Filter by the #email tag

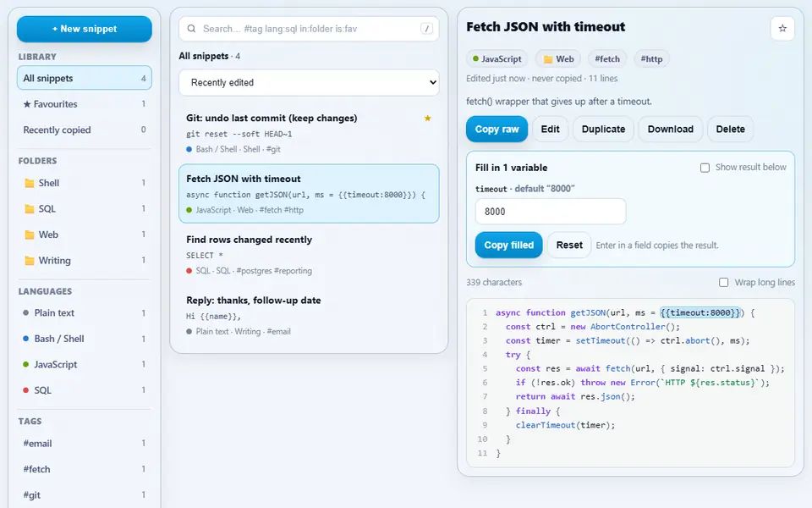coord(85,443)
